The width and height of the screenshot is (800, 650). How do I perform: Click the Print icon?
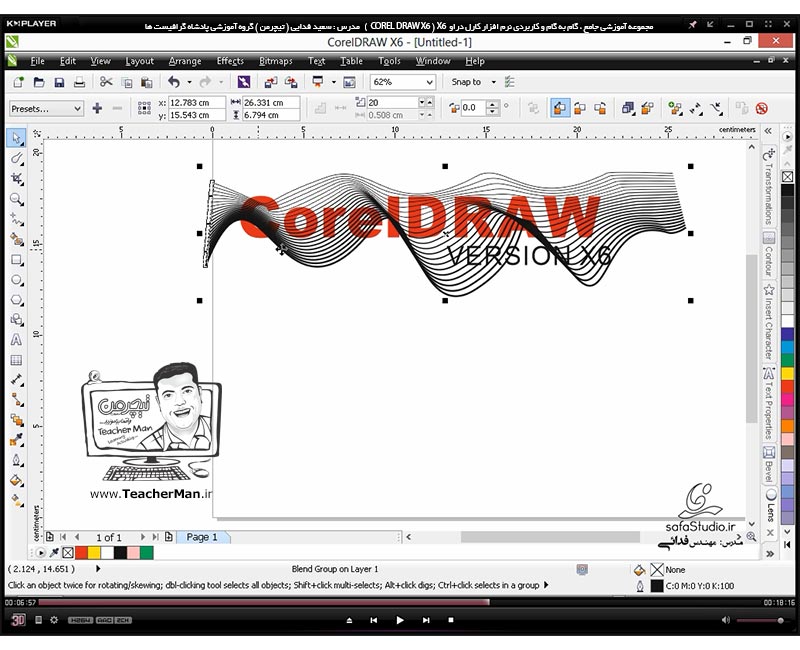(x=79, y=82)
